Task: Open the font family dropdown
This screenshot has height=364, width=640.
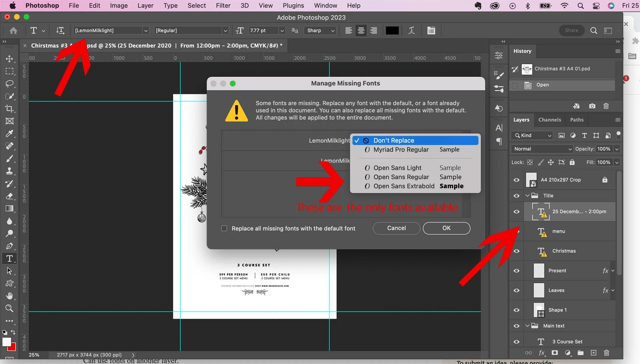Action: (x=145, y=31)
